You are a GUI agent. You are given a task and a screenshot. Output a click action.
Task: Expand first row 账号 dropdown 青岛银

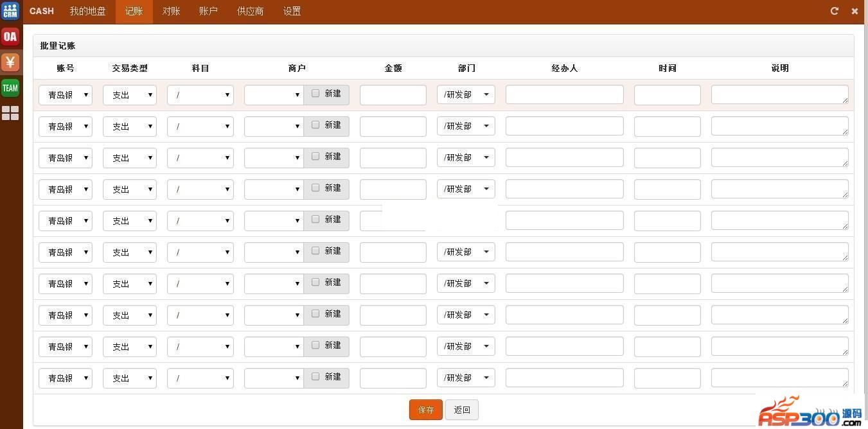point(66,95)
